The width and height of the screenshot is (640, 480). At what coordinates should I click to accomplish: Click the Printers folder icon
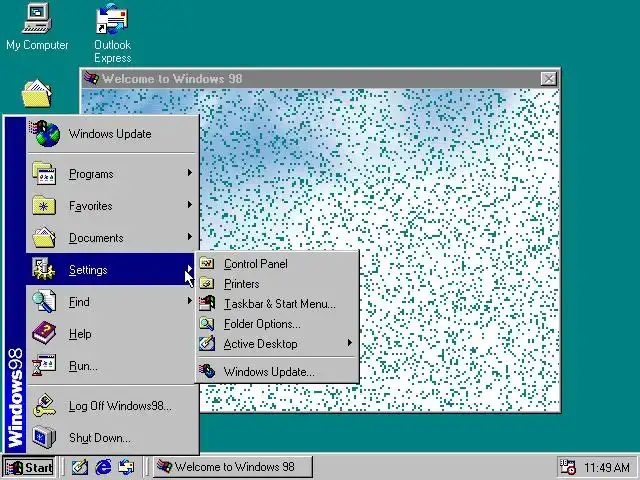207,283
